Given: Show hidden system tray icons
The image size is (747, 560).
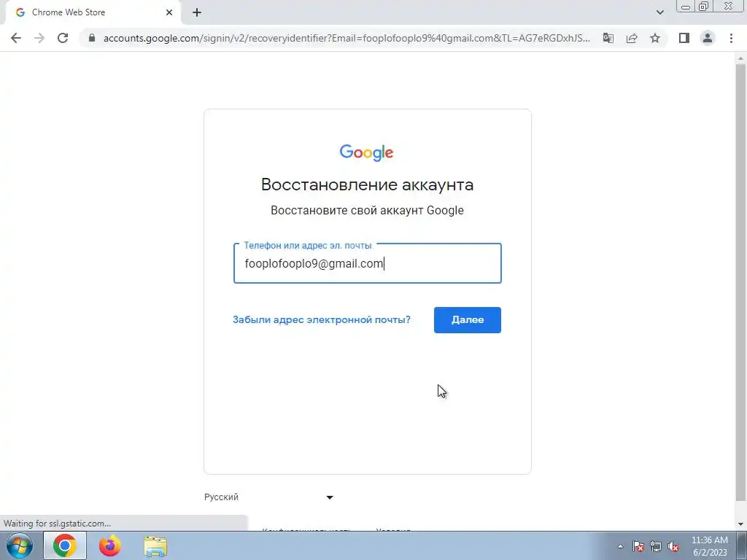Looking at the screenshot, I should [620, 546].
